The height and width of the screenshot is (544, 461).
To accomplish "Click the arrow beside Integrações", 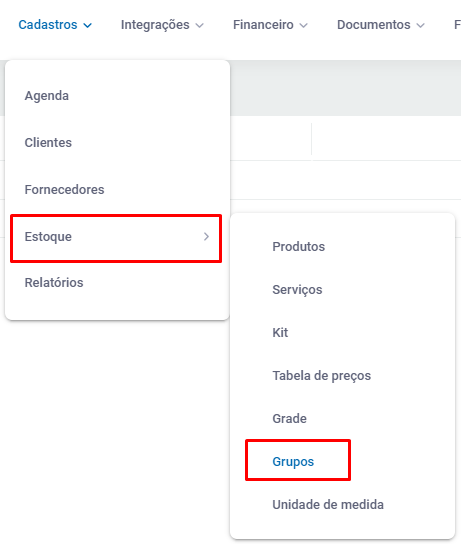I will click(199, 26).
